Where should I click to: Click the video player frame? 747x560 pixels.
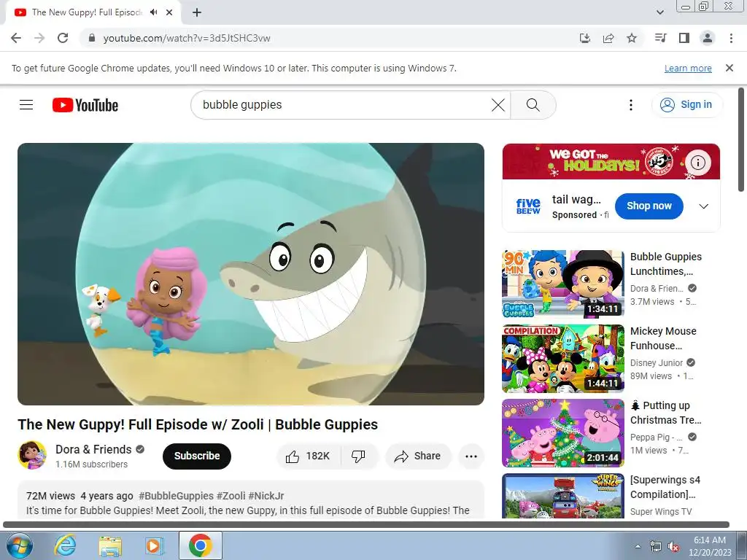pyautogui.click(x=251, y=274)
